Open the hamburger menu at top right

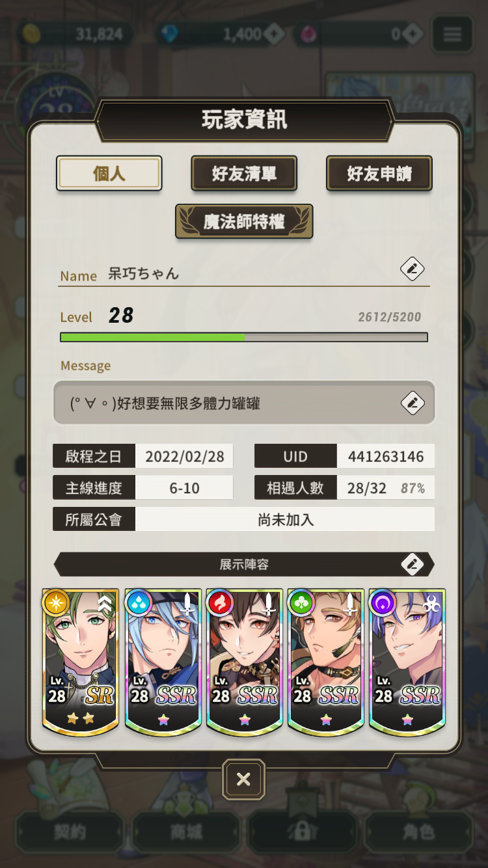point(452,34)
